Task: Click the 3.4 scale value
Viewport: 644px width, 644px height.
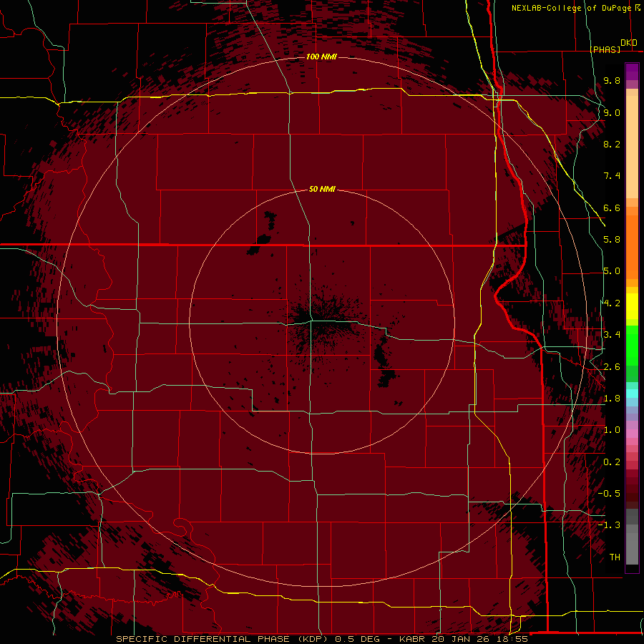Action: (612, 335)
